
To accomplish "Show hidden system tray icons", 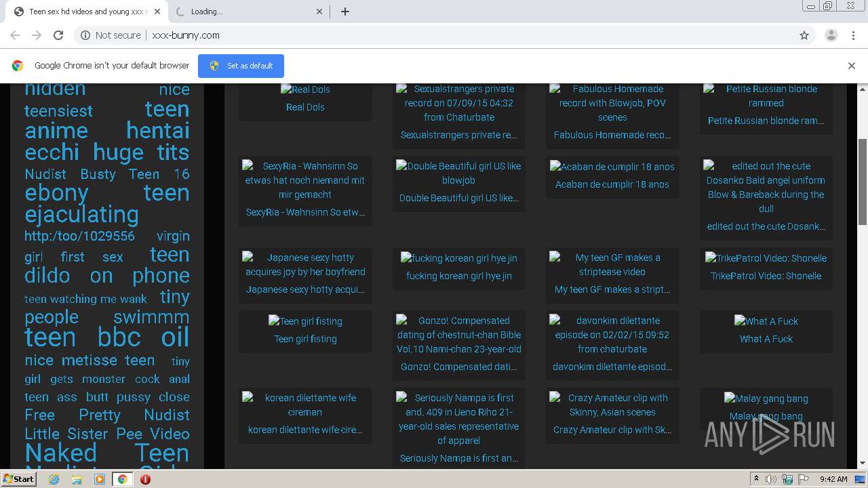I will pos(756,479).
